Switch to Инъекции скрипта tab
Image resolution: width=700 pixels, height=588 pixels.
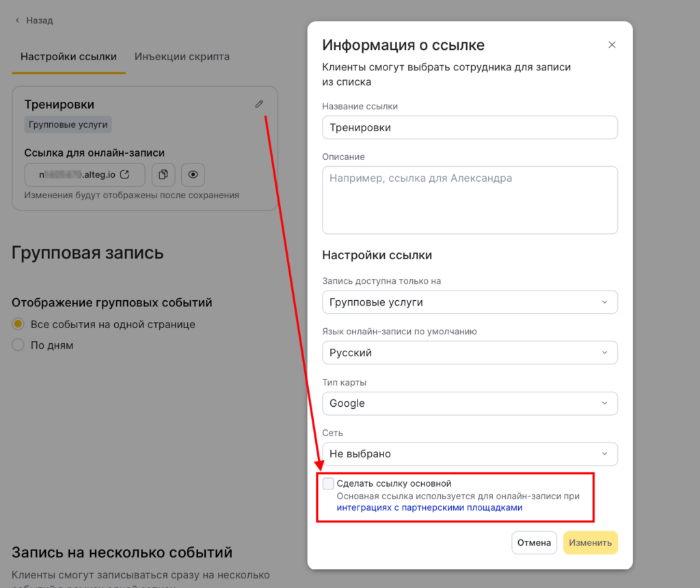(182, 57)
